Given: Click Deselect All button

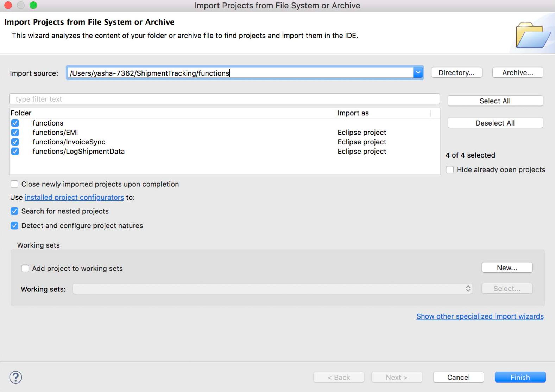Looking at the screenshot, I should 495,123.
